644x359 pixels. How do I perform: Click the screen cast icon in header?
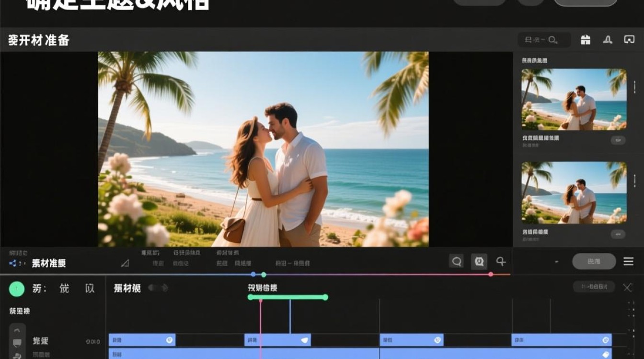(629, 40)
